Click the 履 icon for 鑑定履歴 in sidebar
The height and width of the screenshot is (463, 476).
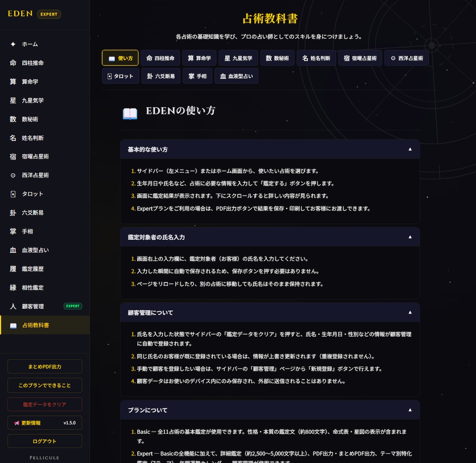click(13, 269)
